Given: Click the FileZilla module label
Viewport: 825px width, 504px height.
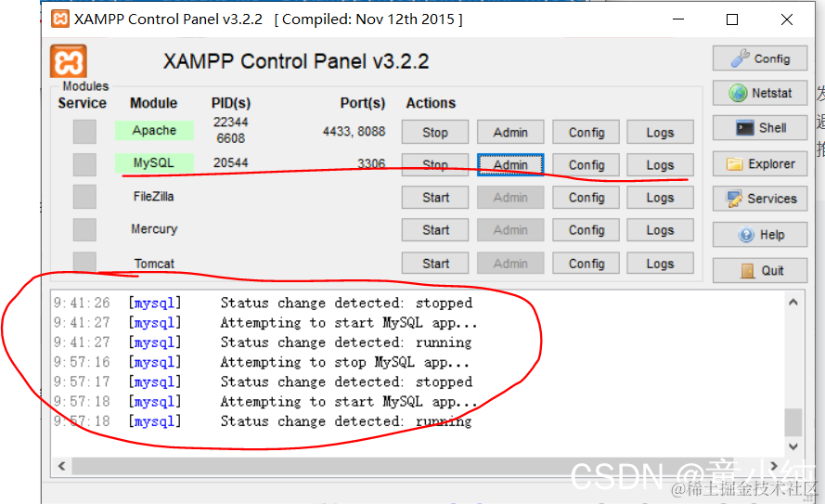Looking at the screenshot, I should tap(154, 196).
